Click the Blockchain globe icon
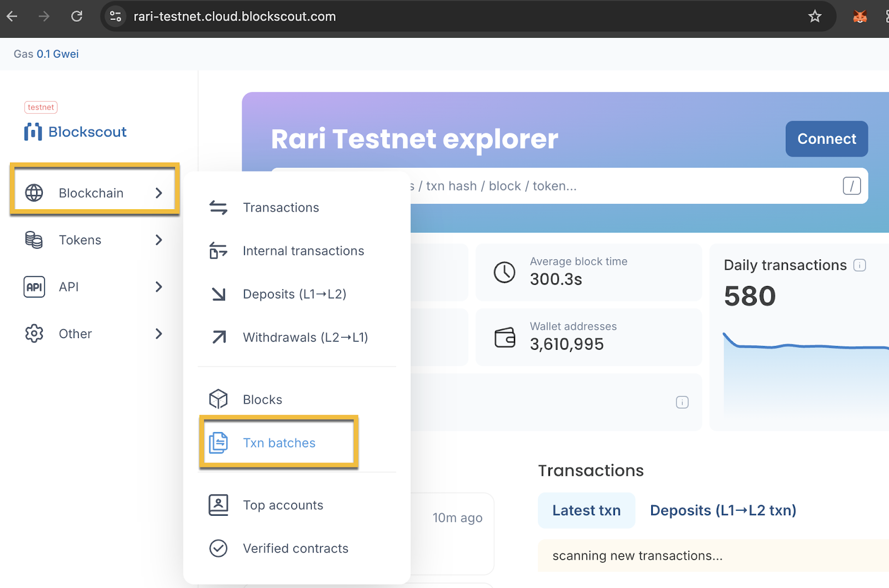Screen dimensions: 889x588 [34, 193]
